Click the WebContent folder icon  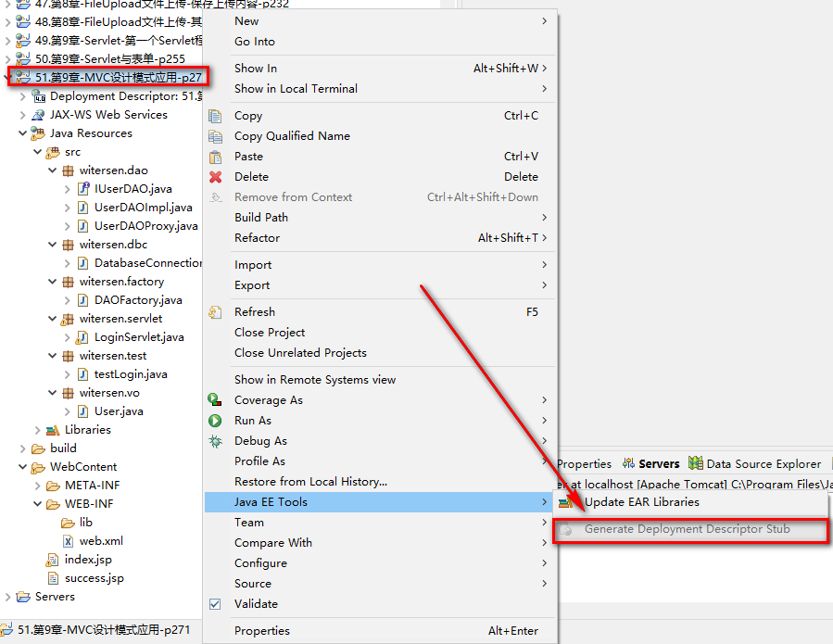38,467
